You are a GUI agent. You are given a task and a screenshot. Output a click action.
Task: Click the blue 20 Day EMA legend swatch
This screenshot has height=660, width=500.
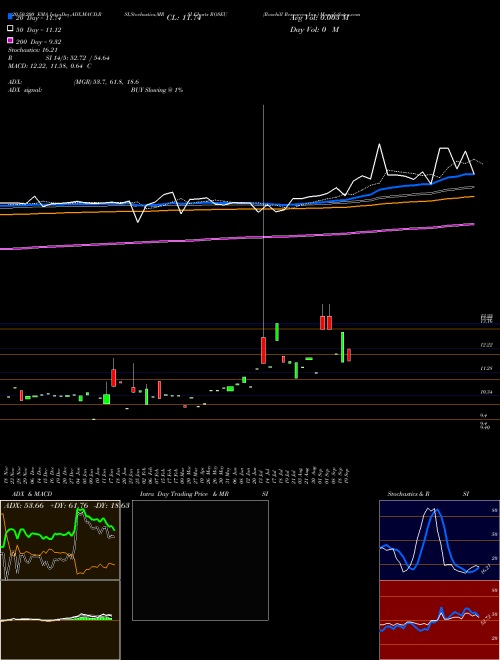[x=10, y=16]
